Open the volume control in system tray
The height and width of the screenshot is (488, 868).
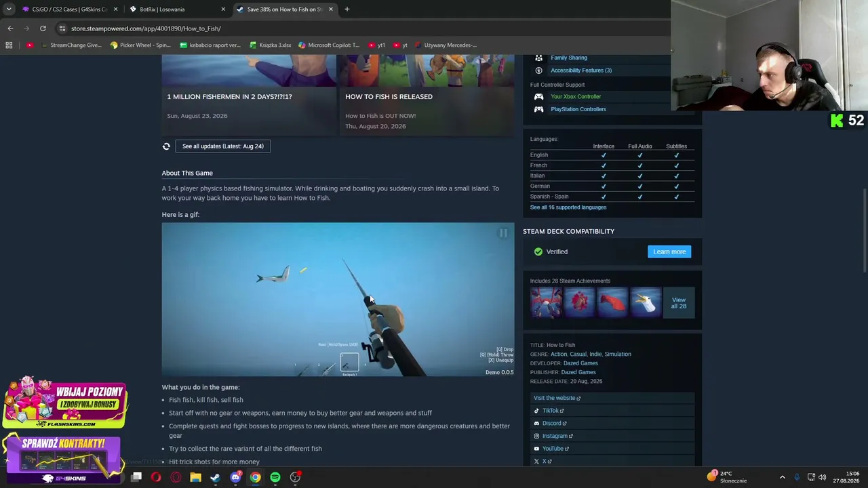click(x=823, y=478)
